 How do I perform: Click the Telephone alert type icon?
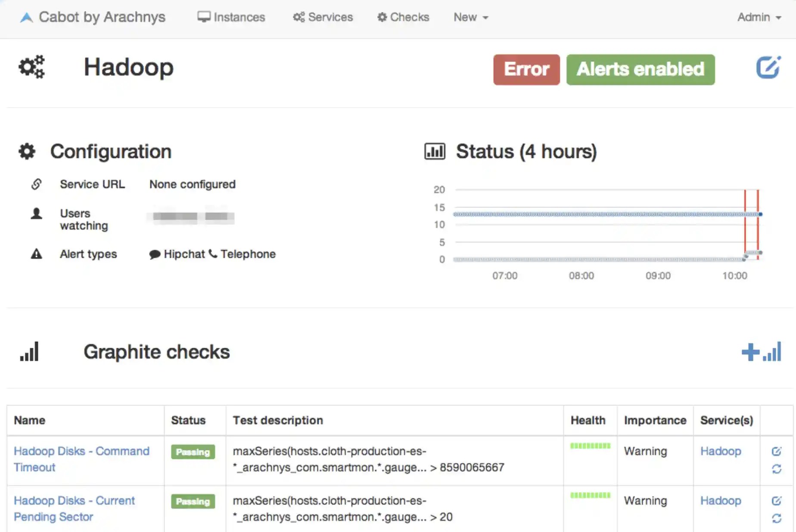point(213,254)
